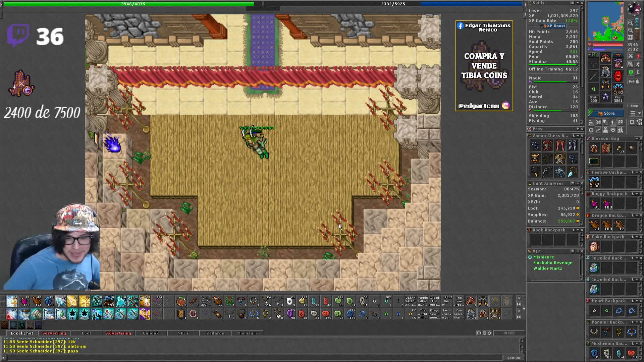The width and height of the screenshot is (644, 362).
Task: Select Walder Martz in VIP list
Action: (547, 268)
